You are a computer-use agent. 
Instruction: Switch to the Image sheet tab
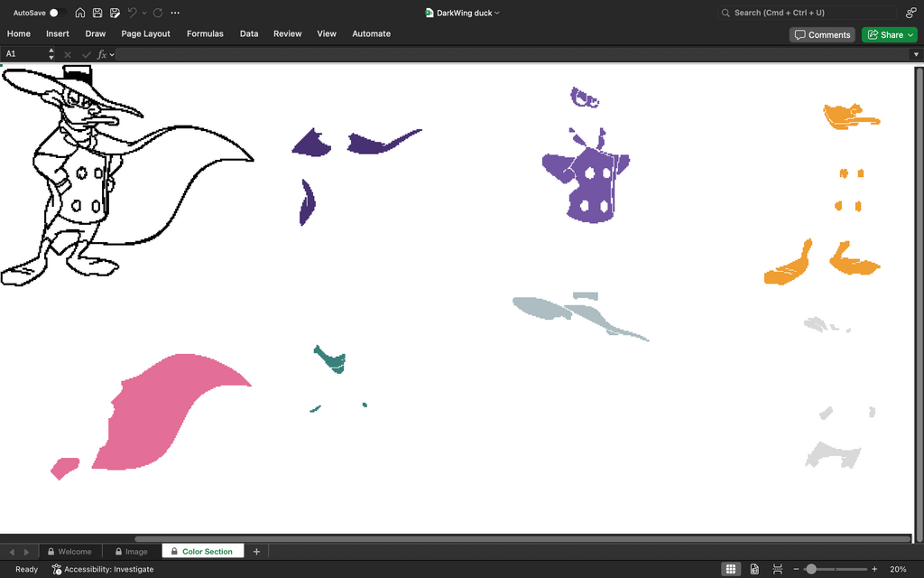(132, 552)
